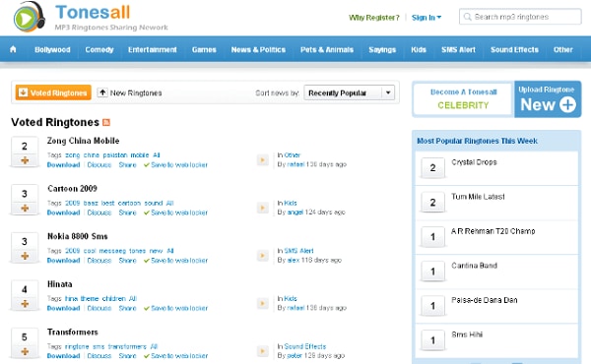Open the Transformers ringtone title
Screen dimensions: 591x364
coord(73,332)
